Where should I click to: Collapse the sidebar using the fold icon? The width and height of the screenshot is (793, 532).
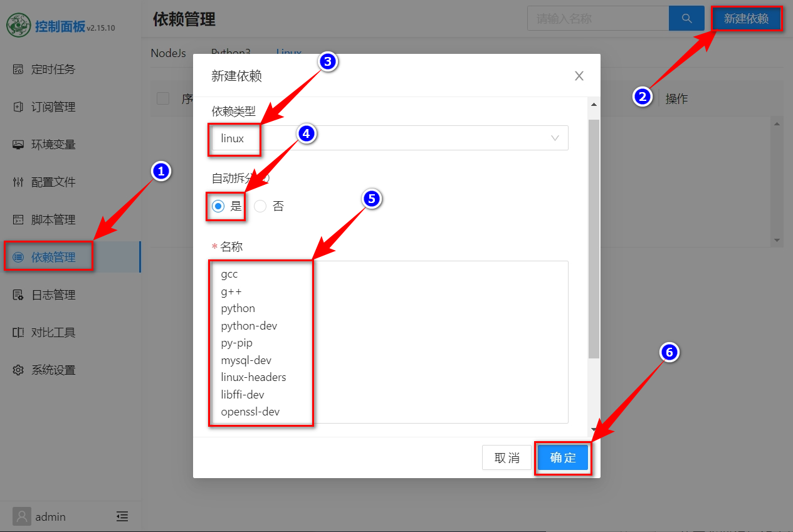click(122, 516)
